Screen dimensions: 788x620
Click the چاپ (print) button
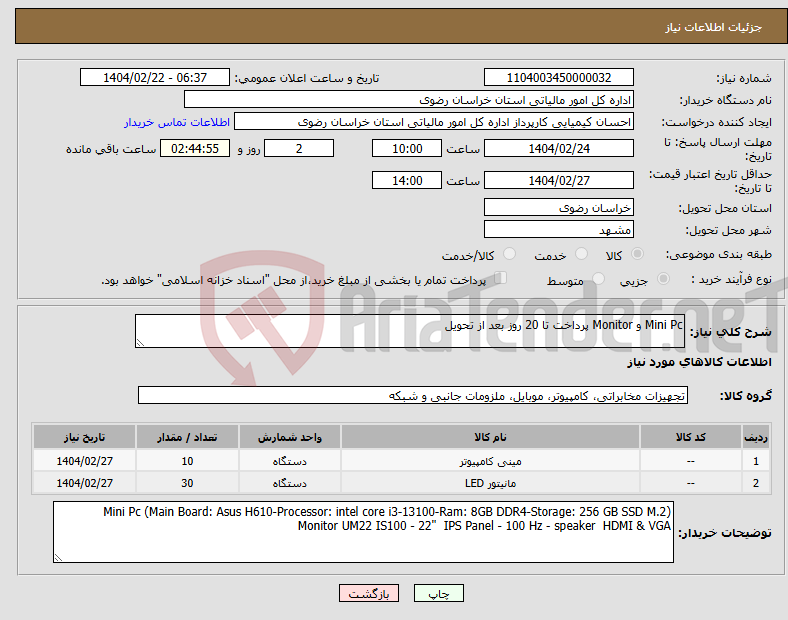click(x=438, y=593)
